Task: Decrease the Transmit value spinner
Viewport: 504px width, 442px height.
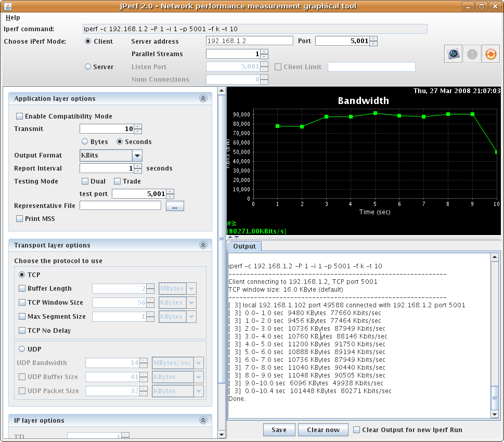Action: (x=137, y=131)
